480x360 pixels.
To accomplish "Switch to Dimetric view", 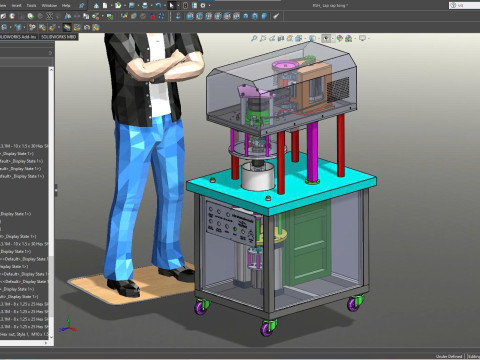I will [x=264, y=16].
